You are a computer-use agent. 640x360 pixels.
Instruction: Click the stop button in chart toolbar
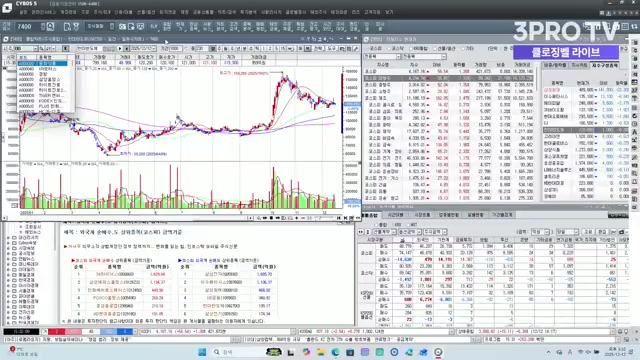tap(126, 49)
